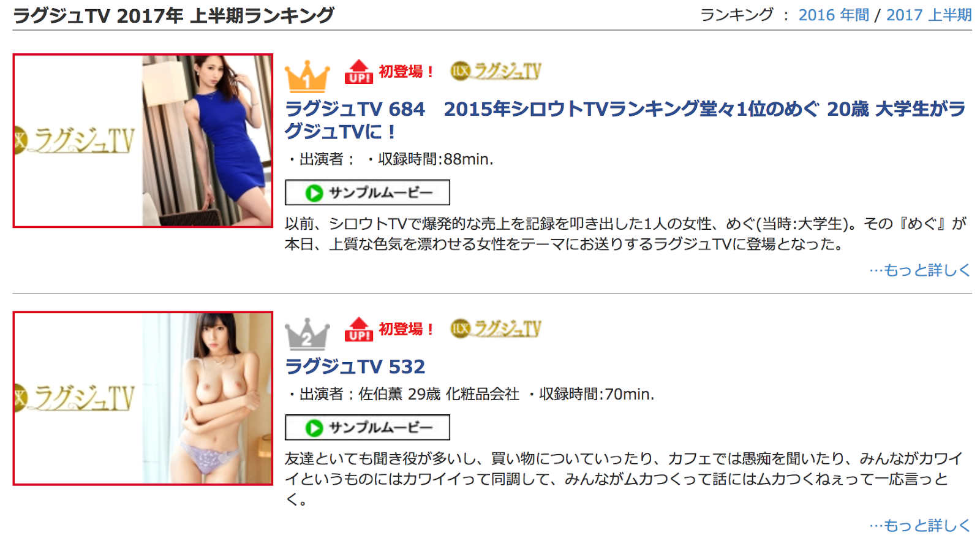
Task: Click the ラグジュTV logo badge in first entry
Action: pyautogui.click(x=496, y=71)
